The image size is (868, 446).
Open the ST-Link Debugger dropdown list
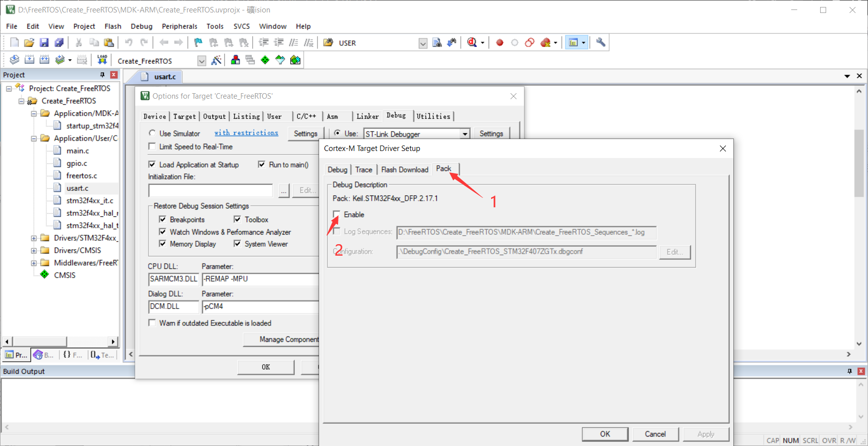(465, 134)
